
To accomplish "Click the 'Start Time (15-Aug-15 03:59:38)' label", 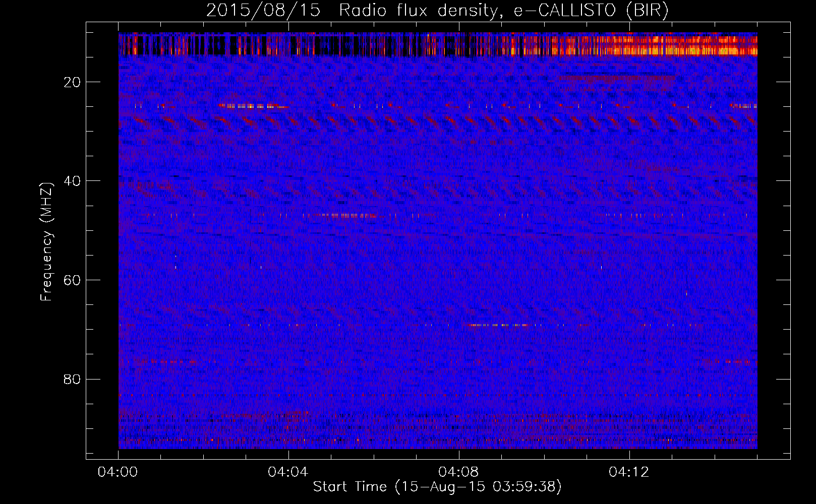I will pos(437,487).
